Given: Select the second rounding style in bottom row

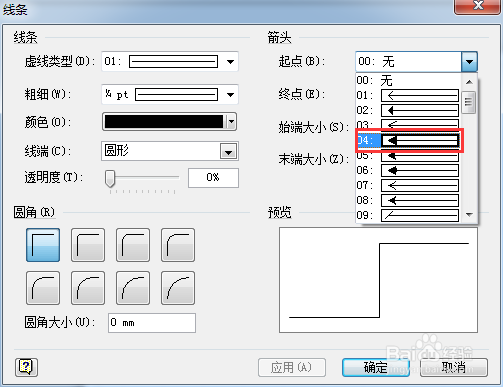Looking at the screenshot, I should [x=88, y=288].
